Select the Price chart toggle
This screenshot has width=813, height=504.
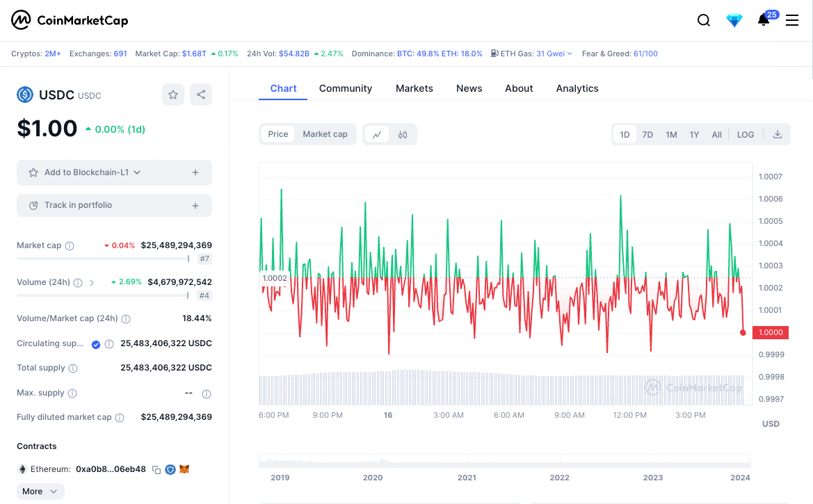278,134
